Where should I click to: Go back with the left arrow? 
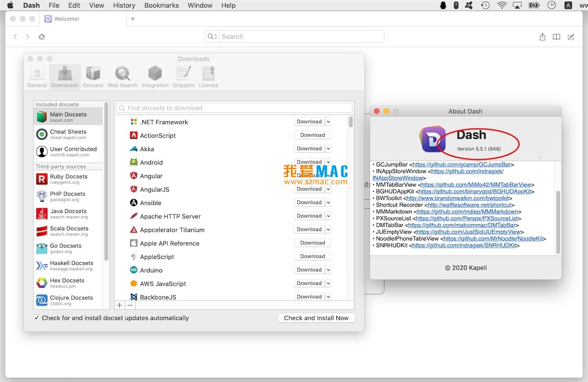click(x=15, y=37)
